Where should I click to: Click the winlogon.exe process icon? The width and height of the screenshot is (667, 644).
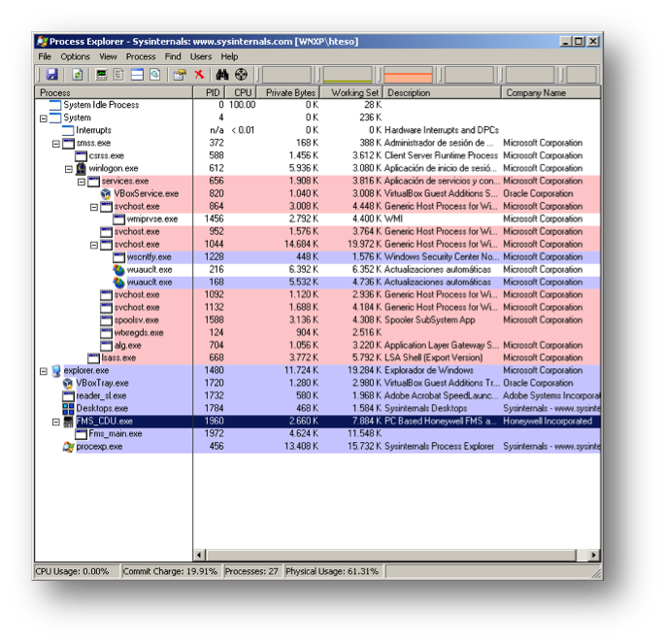click(x=81, y=169)
